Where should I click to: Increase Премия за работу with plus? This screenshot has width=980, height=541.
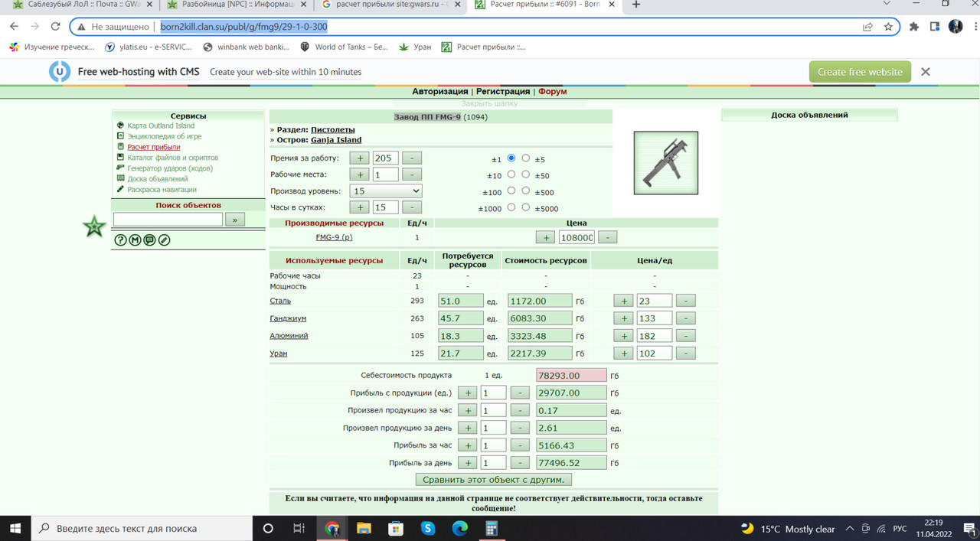pyautogui.click(x=360, y=158)
